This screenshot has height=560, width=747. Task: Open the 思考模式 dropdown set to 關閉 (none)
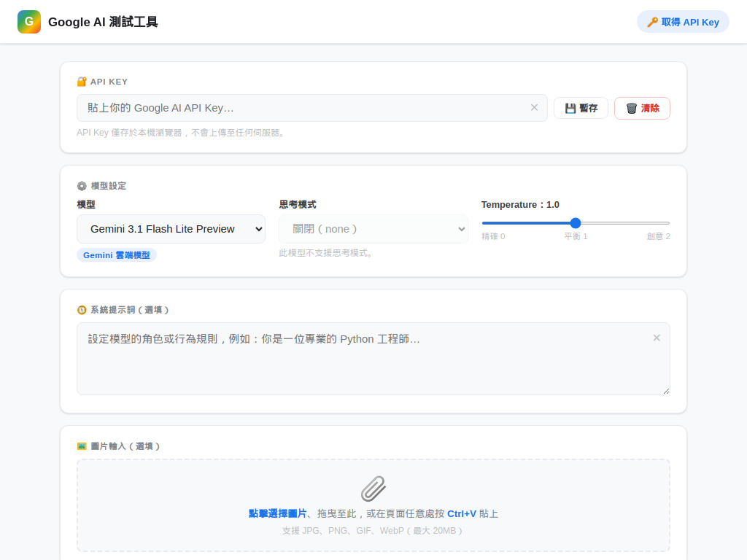pyautogui.click(x=373, y=229)
